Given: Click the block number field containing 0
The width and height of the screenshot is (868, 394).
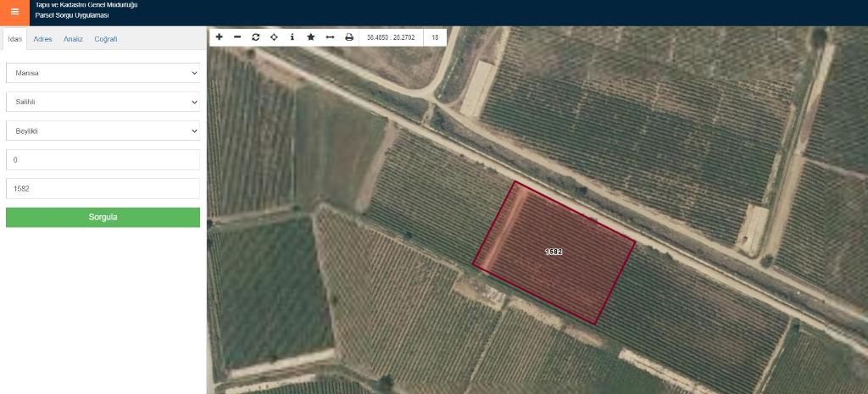Looking at the screenshot, I should pyautogui.click(x=103, y=159).
